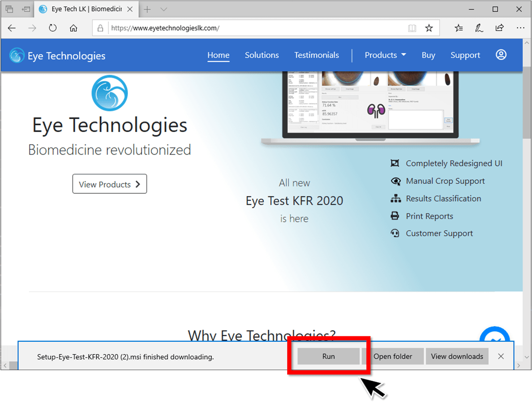Open Reading view book icon
The width and height of the screenshot is (532, 408).
412,28
